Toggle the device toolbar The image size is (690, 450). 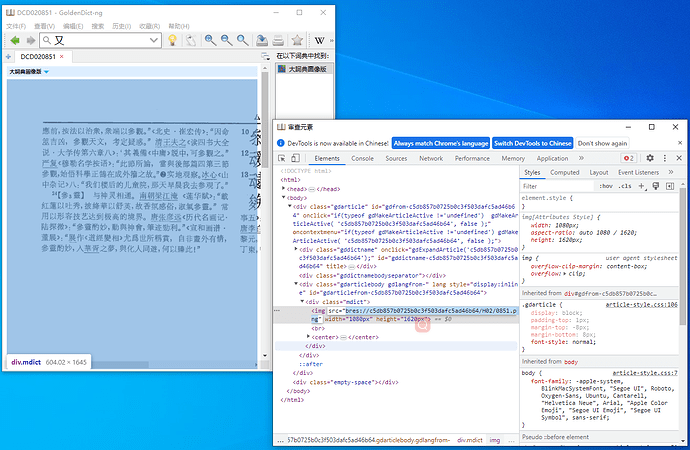point(296,158)
